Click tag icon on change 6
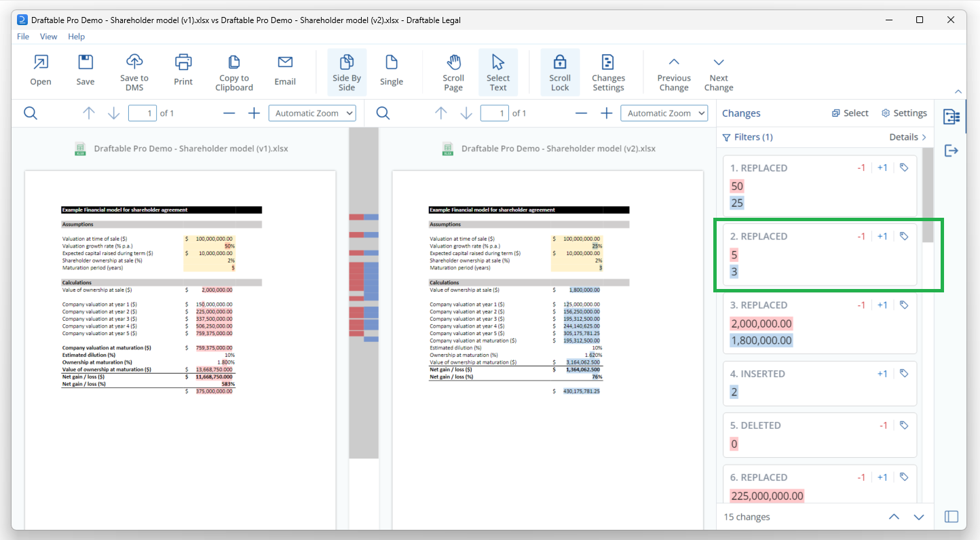 [x=903, y=477]
